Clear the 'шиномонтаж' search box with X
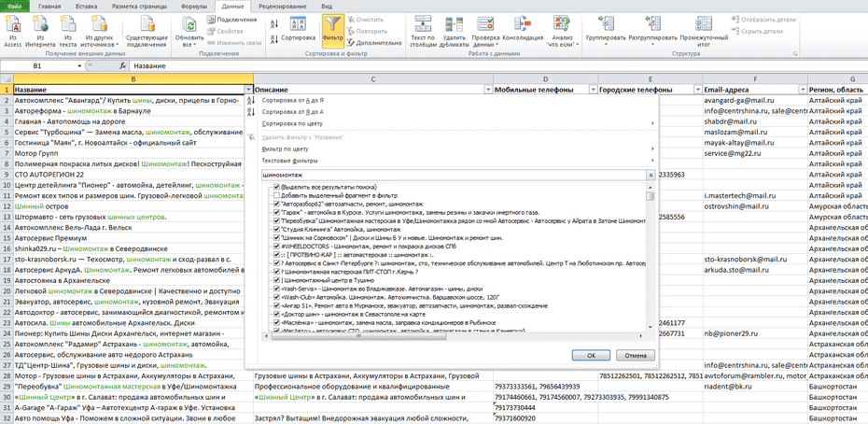This screenshot has width=868, height=424. pyautogui.click(x=651, y=176)
